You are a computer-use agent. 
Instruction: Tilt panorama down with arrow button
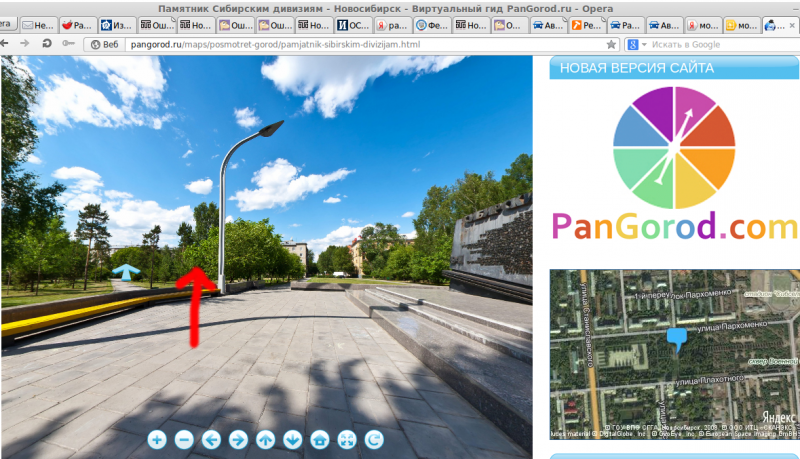pos(292,439)
